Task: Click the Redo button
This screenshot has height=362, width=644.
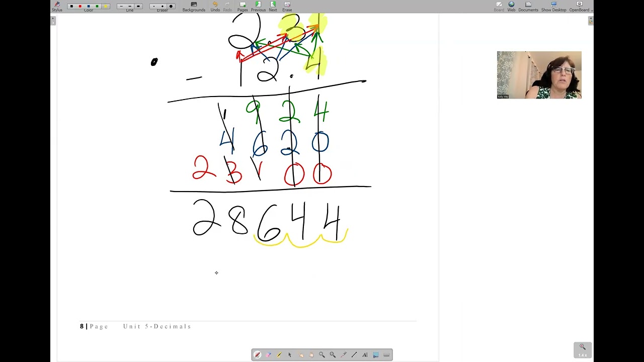Action: tap(227, 6)
